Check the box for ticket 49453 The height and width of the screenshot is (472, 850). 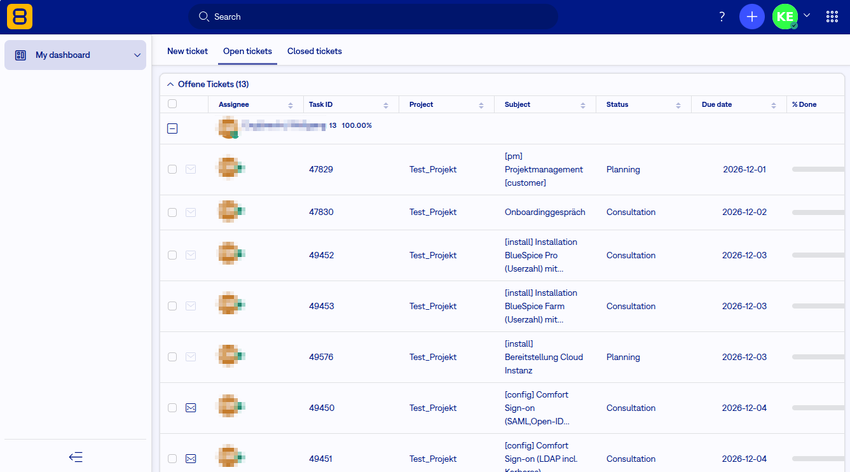(172, 306)
